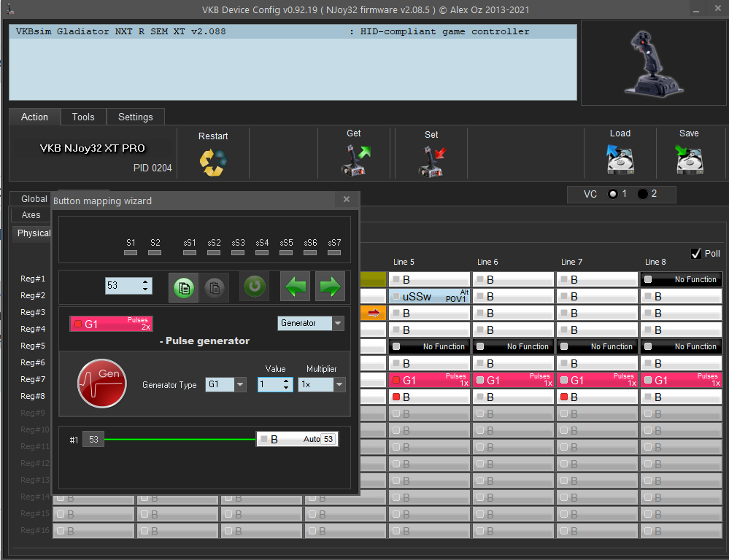Open the Generator function dropdown
Screen dimensions: 729x560
(338, 323)
